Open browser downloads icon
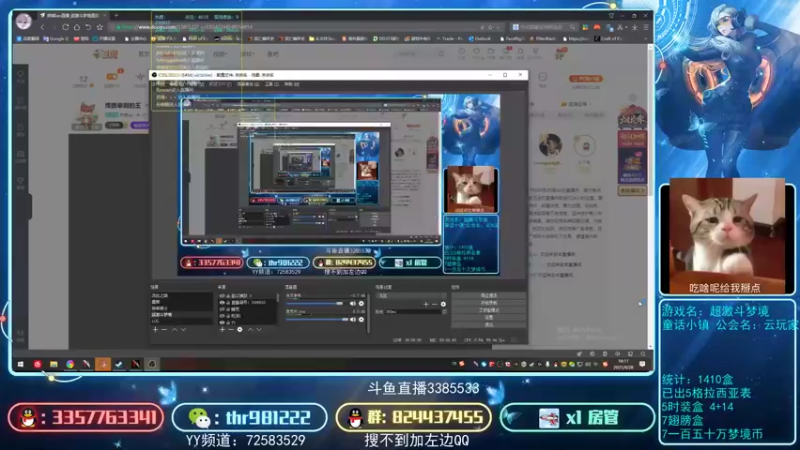The width and height of the screenshot is (800, 450). (x=634, y=27)
